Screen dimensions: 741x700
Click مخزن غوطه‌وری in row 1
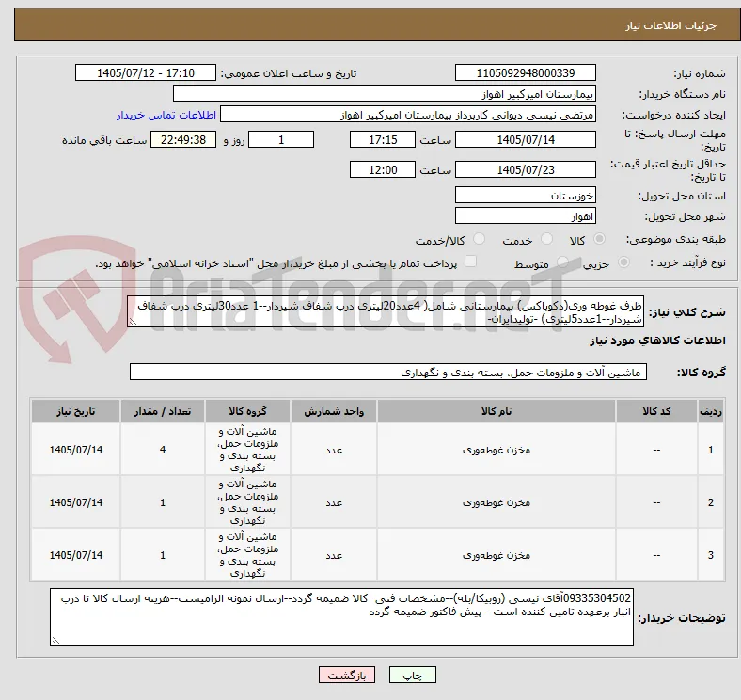pos(497,450)
